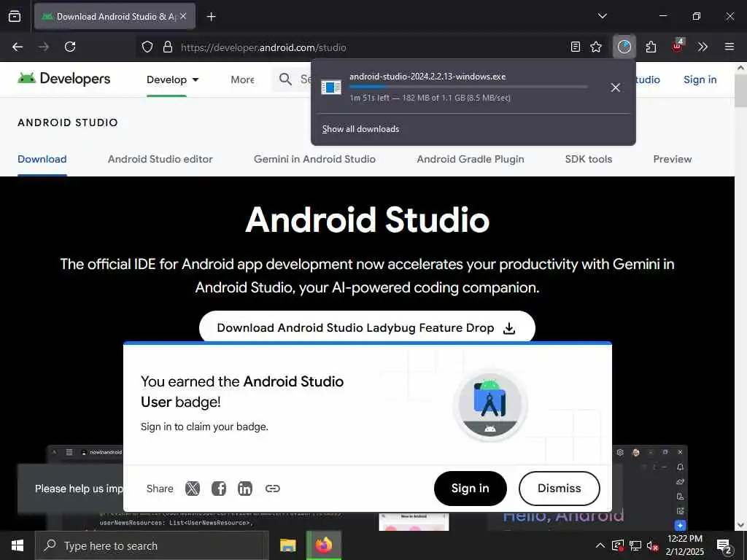Copy the badge share link
Image resolution: width=747 pixels, height=560 pixels.
273,488
